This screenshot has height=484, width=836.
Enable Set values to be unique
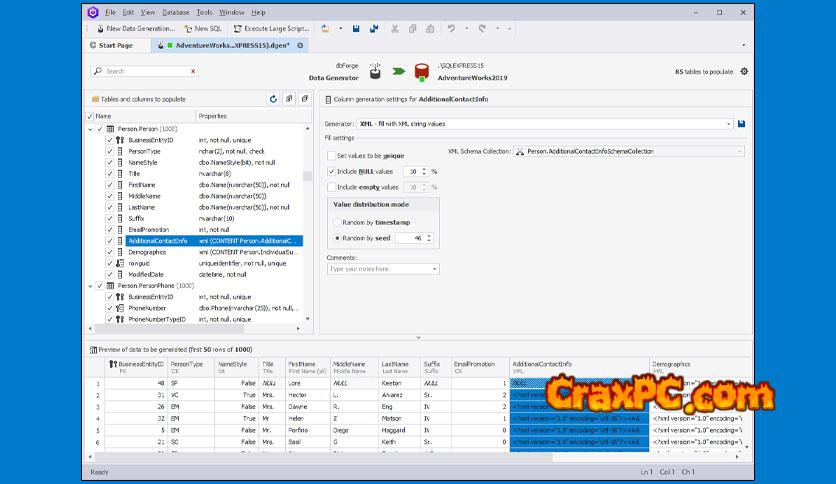click(x=332, y=156)
